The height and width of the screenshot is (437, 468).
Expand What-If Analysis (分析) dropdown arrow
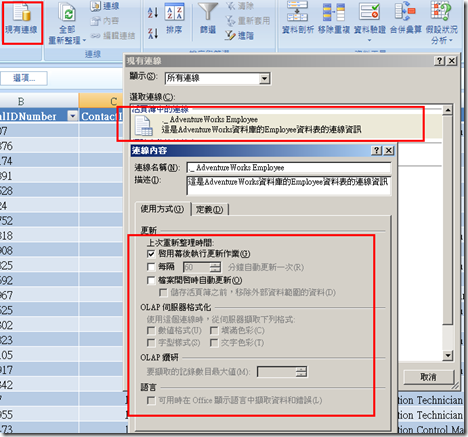click(x=451, y=41)
